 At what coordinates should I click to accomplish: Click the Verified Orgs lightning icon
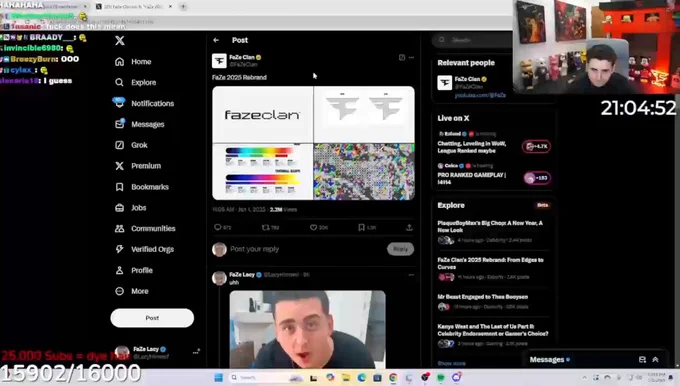pos(120,249)
